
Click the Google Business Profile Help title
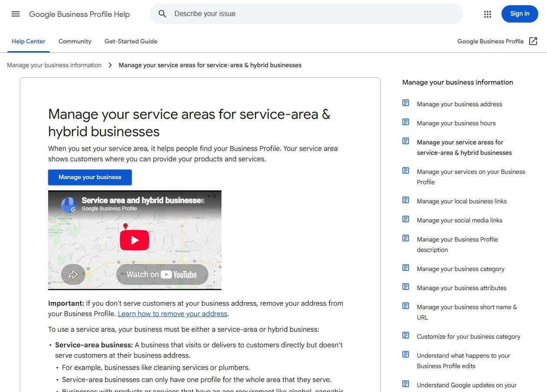pyautogui.click(x=79, y=14)
